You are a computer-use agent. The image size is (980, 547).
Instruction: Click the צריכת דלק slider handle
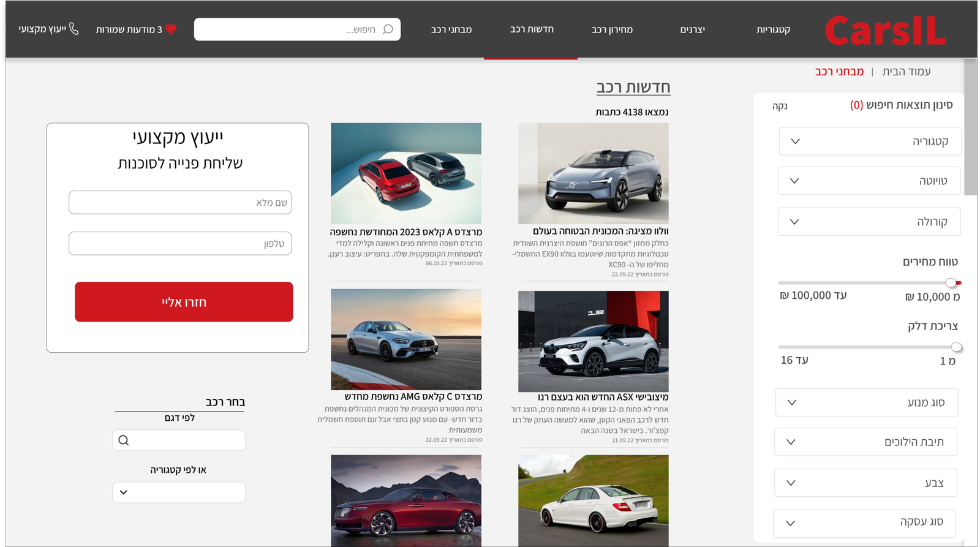tap(956, 347)
